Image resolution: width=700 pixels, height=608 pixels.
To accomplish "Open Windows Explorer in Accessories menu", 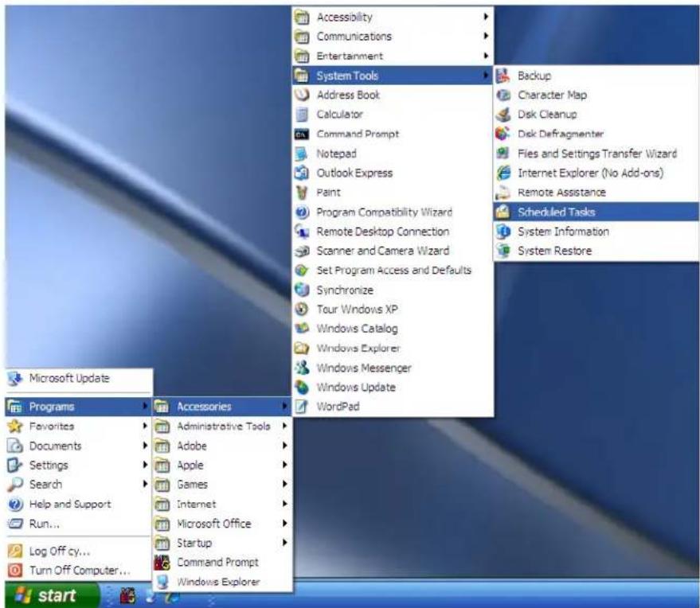I will pos(393,348).
